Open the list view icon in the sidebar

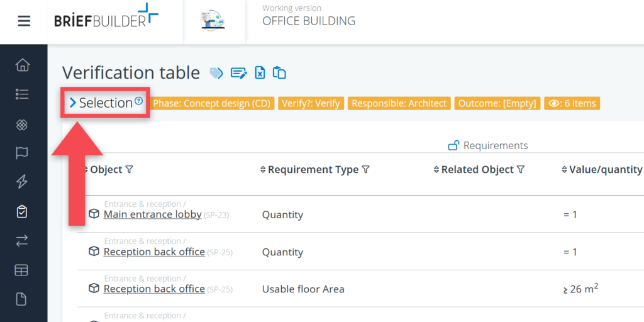pos(22,94)
